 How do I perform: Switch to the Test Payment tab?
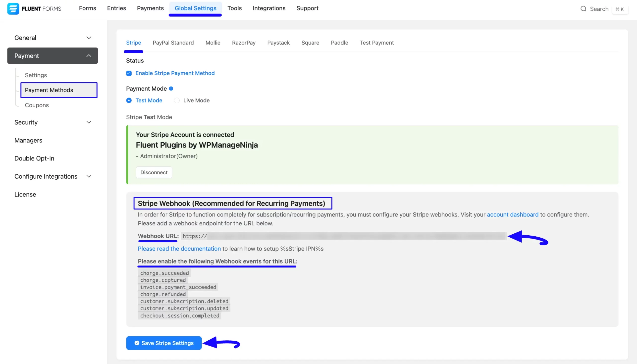pos(377,43)
